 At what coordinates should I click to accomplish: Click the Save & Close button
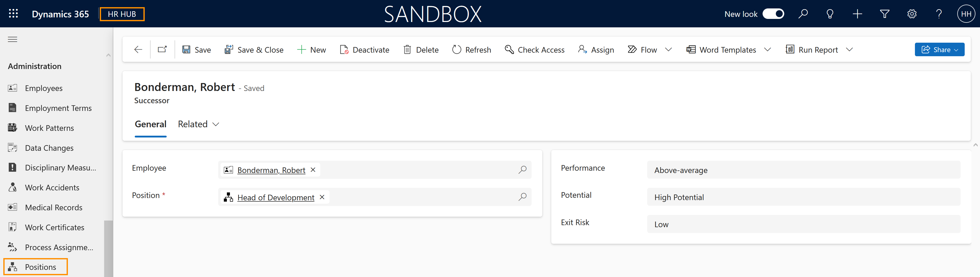[x=254, y=50]
